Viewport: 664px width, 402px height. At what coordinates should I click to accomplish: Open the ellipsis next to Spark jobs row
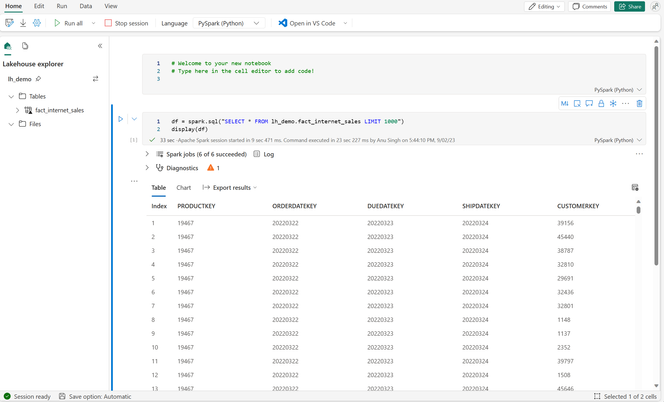coord(639,154)
